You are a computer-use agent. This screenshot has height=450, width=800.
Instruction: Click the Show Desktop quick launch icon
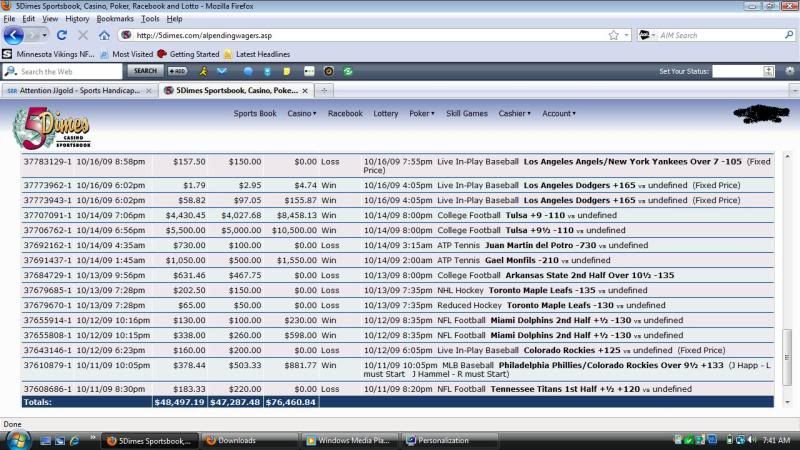(x=45, y=440)
